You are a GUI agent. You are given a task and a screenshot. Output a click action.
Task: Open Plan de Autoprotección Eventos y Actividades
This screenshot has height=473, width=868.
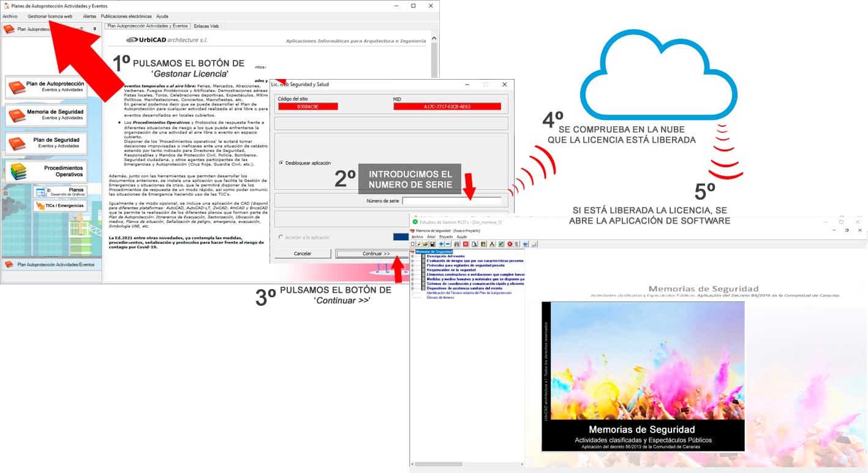46,86
